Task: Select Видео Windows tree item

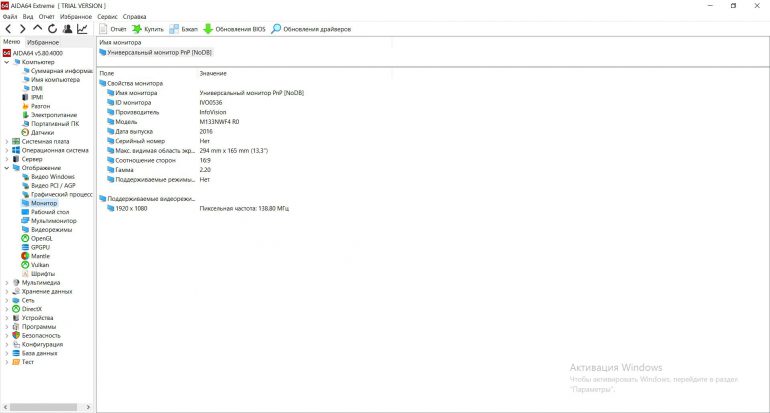Action: 49,177
